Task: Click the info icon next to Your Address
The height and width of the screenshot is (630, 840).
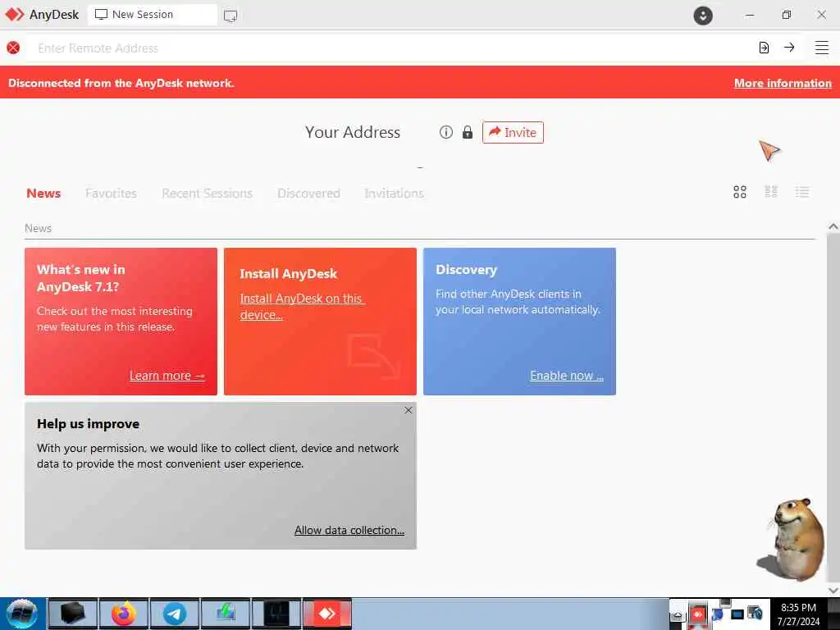Action: [446, 132]
